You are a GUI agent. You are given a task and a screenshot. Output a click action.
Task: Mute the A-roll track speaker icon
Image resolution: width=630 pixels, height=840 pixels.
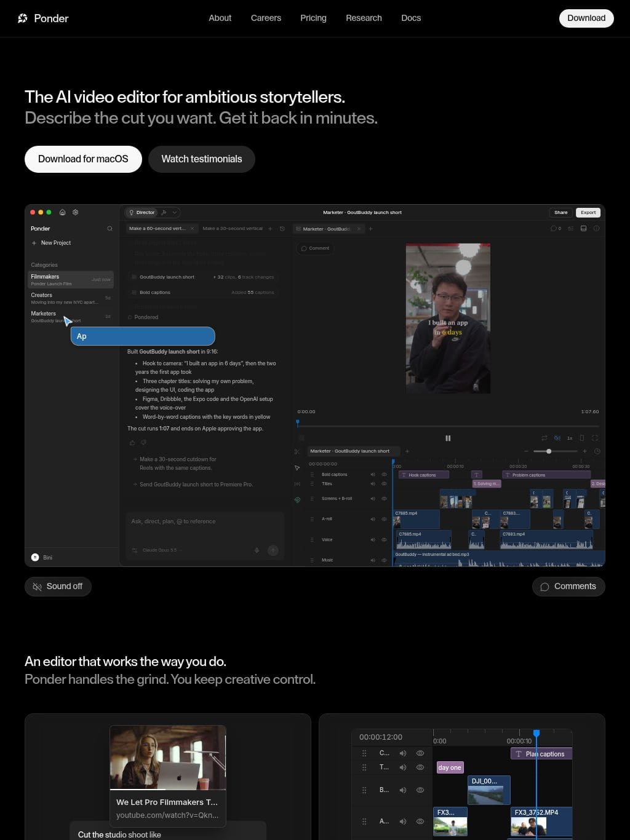(x=373, y=519)
